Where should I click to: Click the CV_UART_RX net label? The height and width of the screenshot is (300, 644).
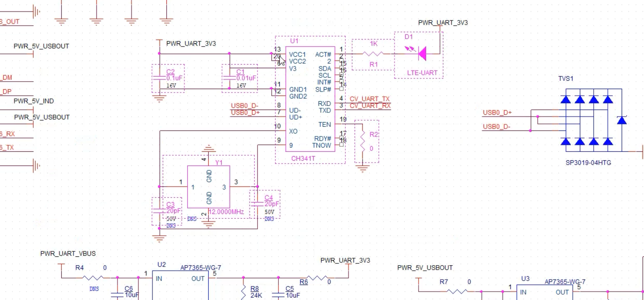point(370,106)
